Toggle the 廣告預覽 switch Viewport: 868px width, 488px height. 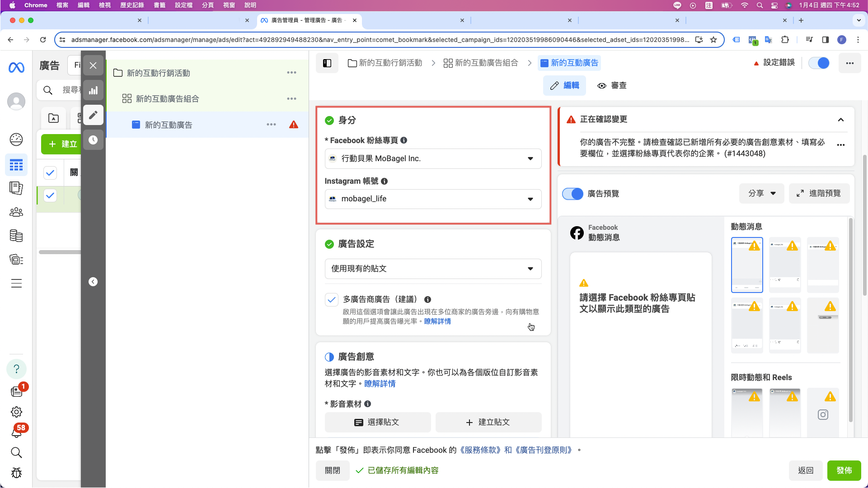[x=572, y=194]
